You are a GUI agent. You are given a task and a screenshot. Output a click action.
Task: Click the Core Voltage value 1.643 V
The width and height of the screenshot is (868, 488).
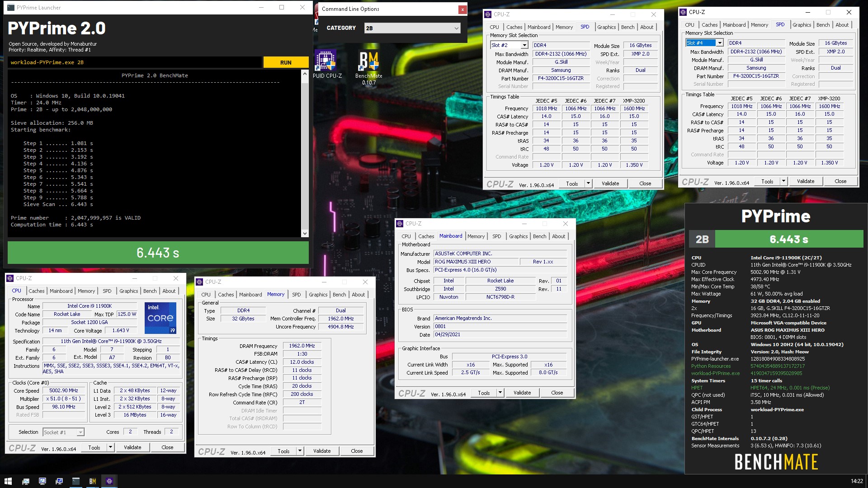pos(120,330)
